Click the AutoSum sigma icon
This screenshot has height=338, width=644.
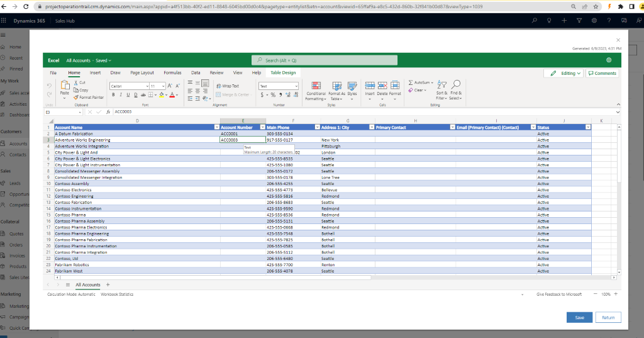click(411, 82)
